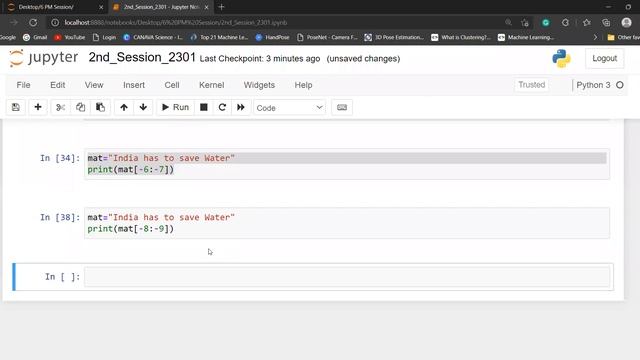Click the Python 3 kernel status circle
Screen dimensions: 640x360
point(620,85)
